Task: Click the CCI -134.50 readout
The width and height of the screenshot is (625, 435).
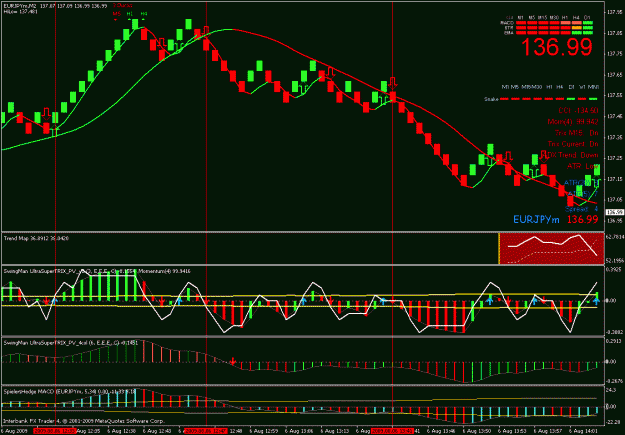Action: (578, 110)
